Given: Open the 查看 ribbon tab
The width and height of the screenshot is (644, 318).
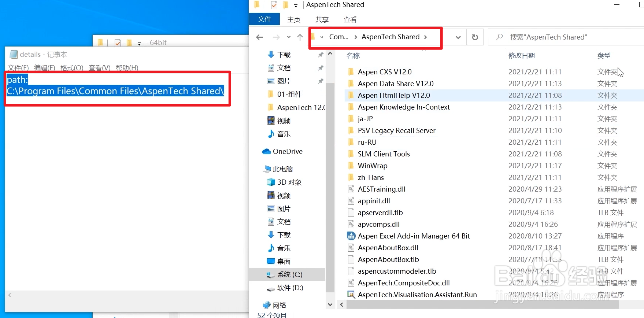Looking at the screenshot, I should (x=350, y=19).
